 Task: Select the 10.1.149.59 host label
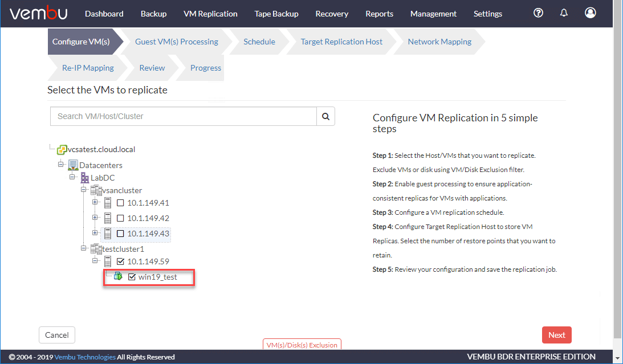pyautogui.click(x=148, y=261)
